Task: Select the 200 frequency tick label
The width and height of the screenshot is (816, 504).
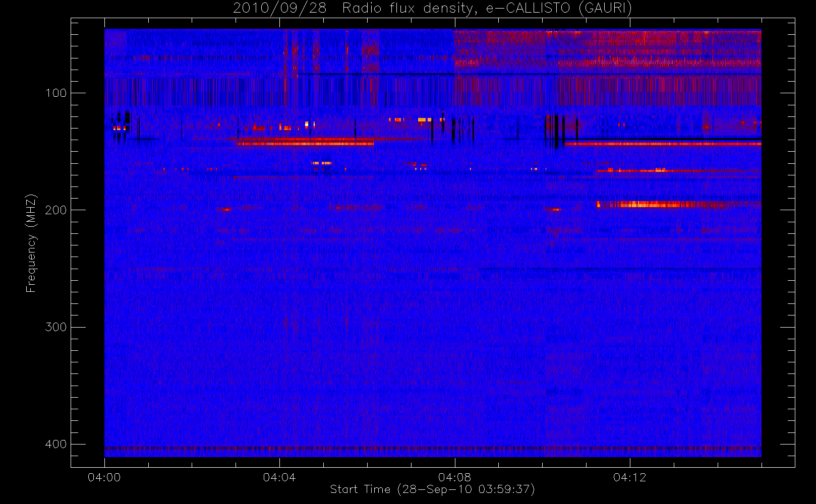Action: [56, 210]
